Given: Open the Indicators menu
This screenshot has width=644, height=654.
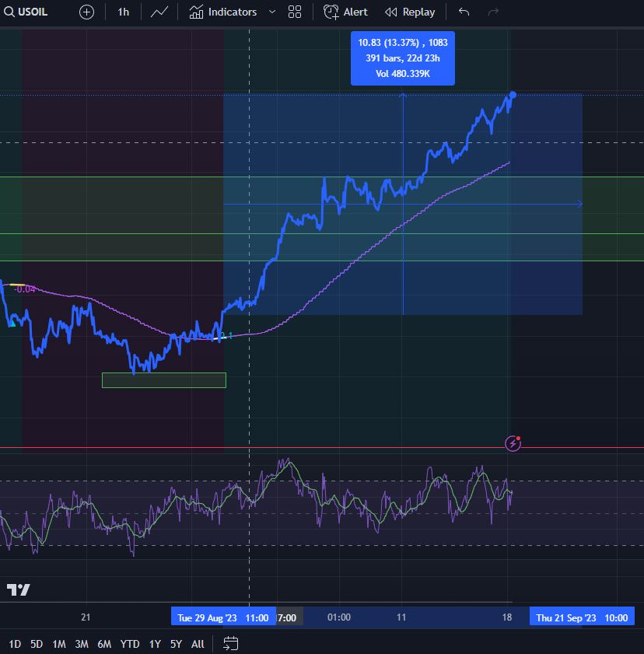Looking at the screenshot, I should [222, 12].
